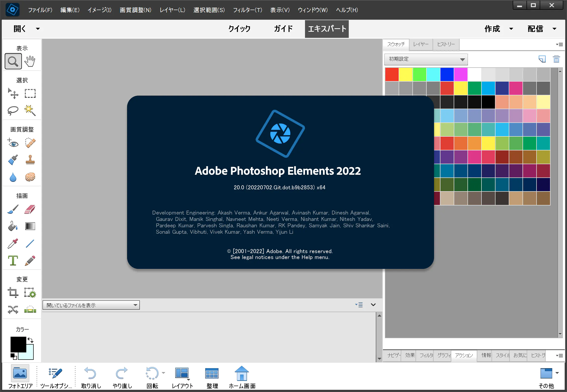Select the Paint Bucket tool
This screenshot has height=392, width=567.
13,226
